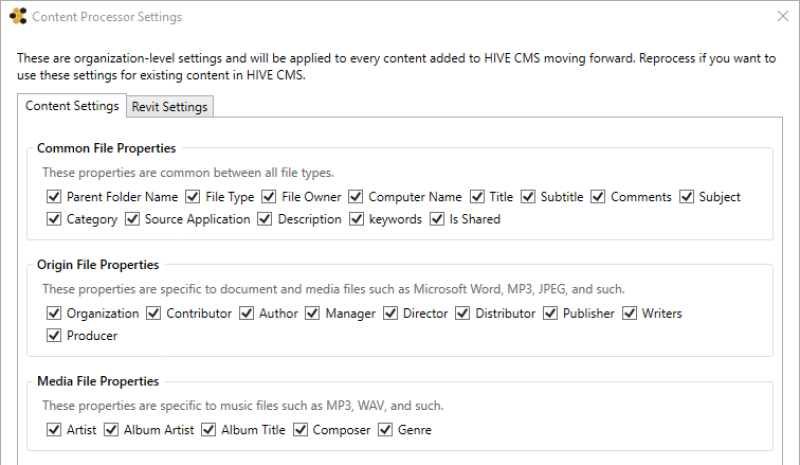Select the Content Settings tab
Screen dimensions: 800x465
coord(72,106)
